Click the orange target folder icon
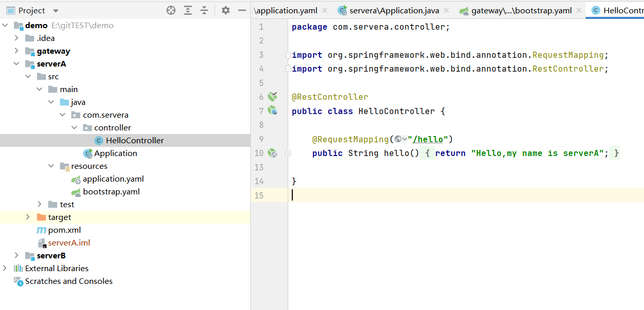The image size is (644, 310). click(41, 217)
